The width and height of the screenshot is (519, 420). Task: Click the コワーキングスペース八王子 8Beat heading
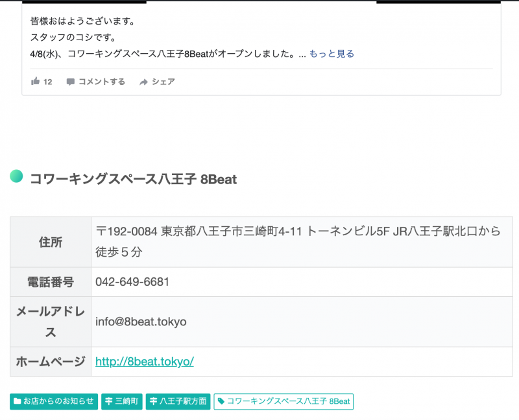133,180
